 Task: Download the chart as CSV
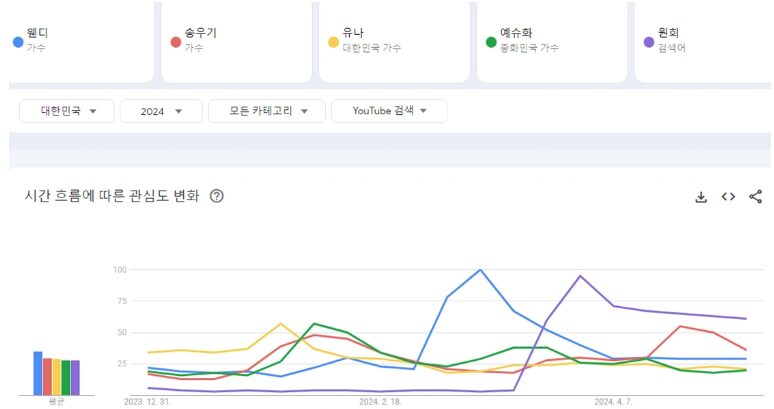[x=701, y=197]
